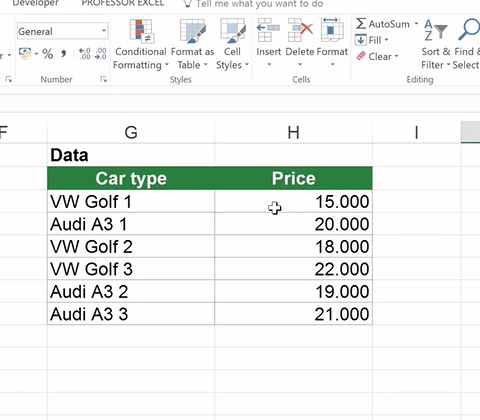Select the 18.000 price cell
The height and width of the screenshot is (420, 480).
click(293, 246)
